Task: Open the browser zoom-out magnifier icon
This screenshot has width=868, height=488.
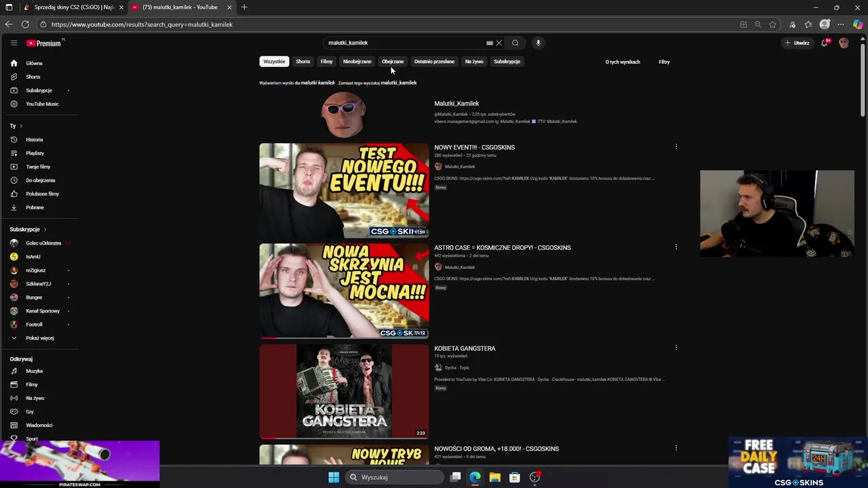Action: pos(757,24)
